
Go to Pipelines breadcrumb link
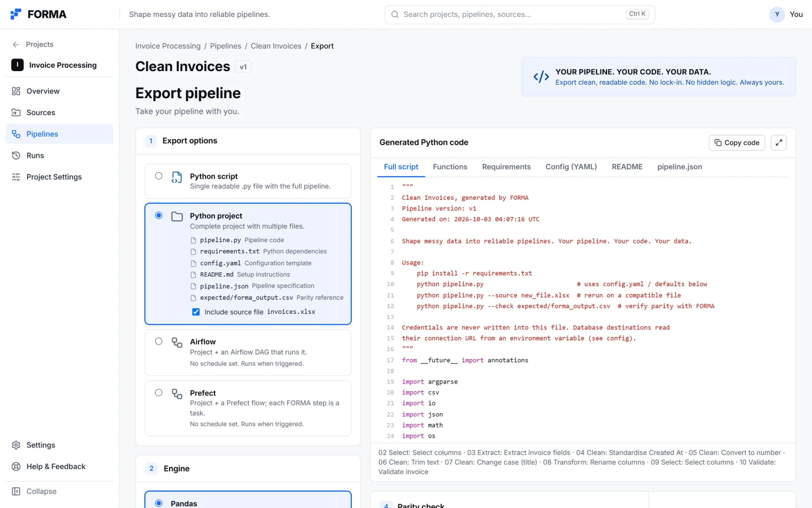[225, 46]
